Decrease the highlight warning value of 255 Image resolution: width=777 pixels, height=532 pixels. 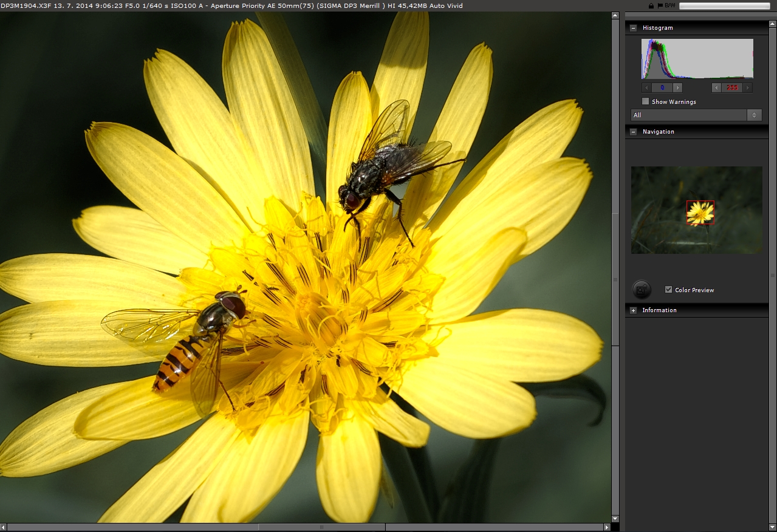pyautogui.click(x=717, y=87)
